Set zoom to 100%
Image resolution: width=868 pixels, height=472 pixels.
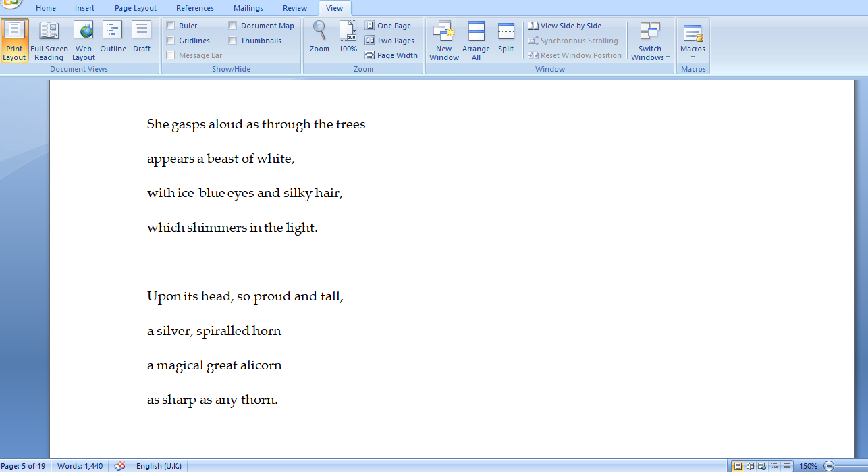[348, 37]
